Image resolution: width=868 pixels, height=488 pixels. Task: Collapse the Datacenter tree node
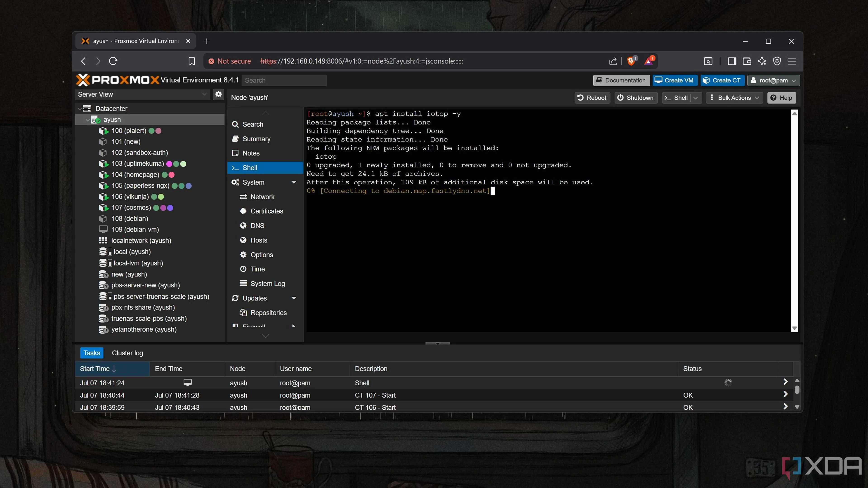click(80, 109)
